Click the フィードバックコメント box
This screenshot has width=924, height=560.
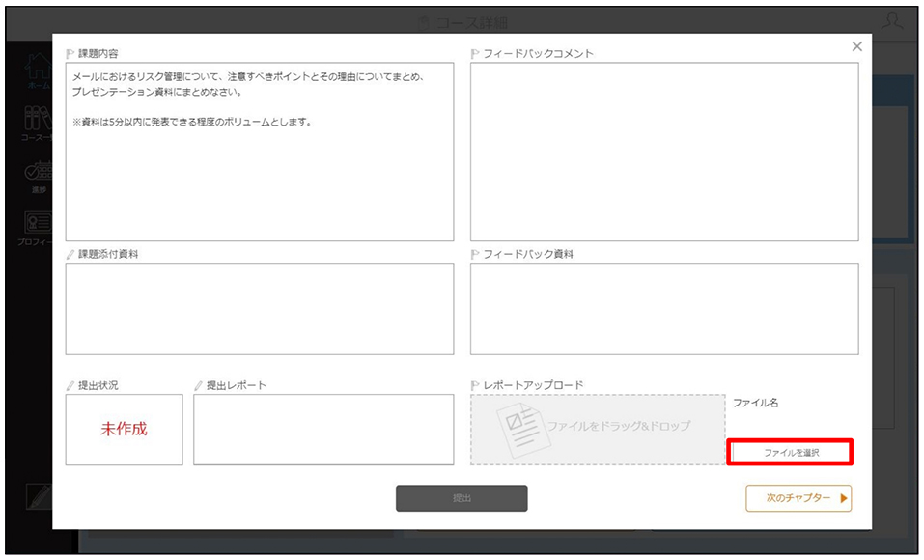coord(664,152)
